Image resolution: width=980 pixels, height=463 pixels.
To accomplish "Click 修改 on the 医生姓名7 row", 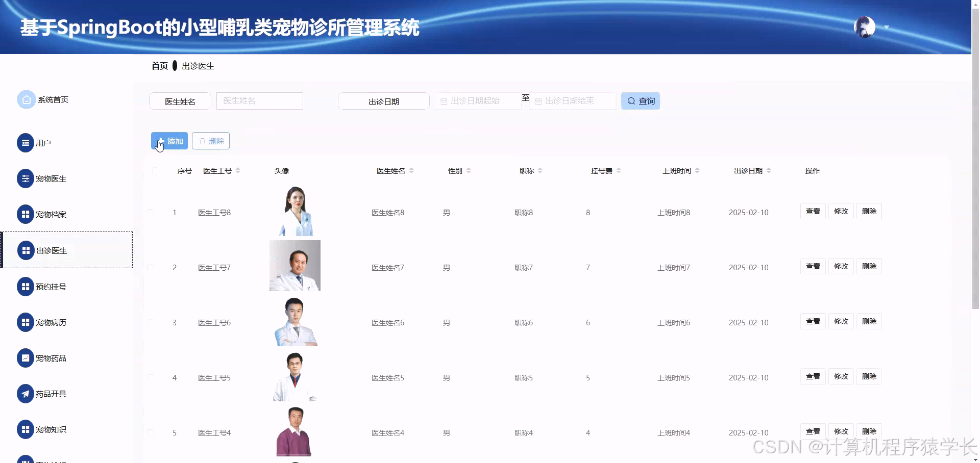I will pos(841,266).
